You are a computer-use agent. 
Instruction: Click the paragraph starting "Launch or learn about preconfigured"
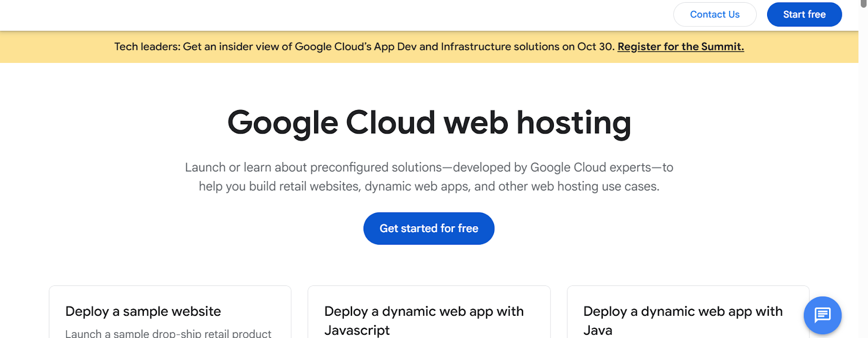(429, 177)
